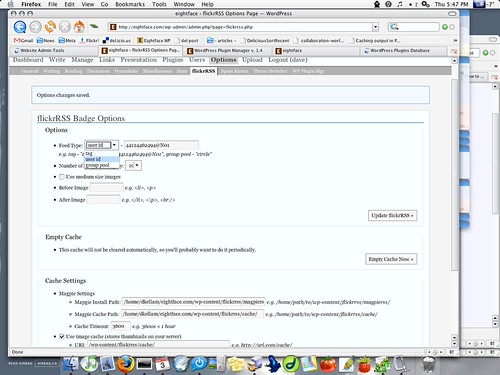The height and width of the screenshot is (375, 500).
Task: Open the URL bar history dropdown arrow
Action: point(375,27)
